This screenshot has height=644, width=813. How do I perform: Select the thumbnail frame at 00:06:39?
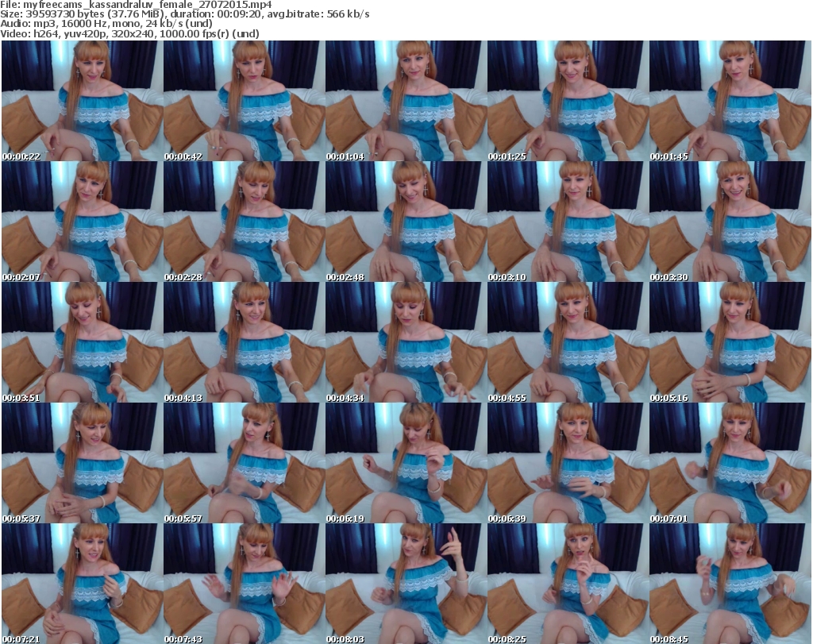tap(568, 463)
